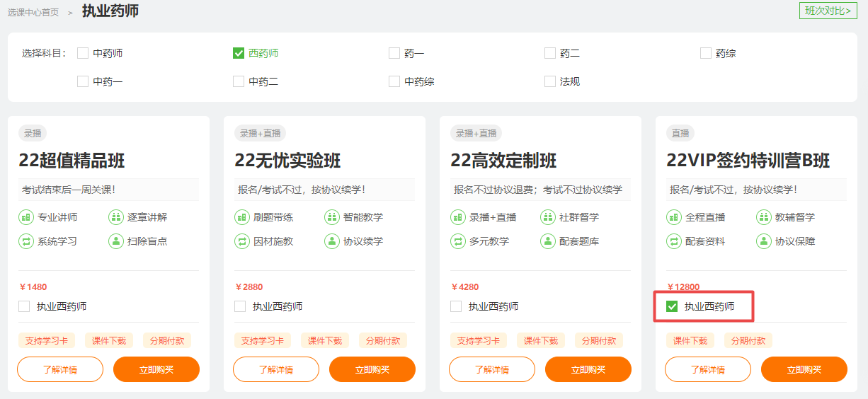
Task: Tick 执业西药师 under 22超值精品班
Action: (25, 306)
